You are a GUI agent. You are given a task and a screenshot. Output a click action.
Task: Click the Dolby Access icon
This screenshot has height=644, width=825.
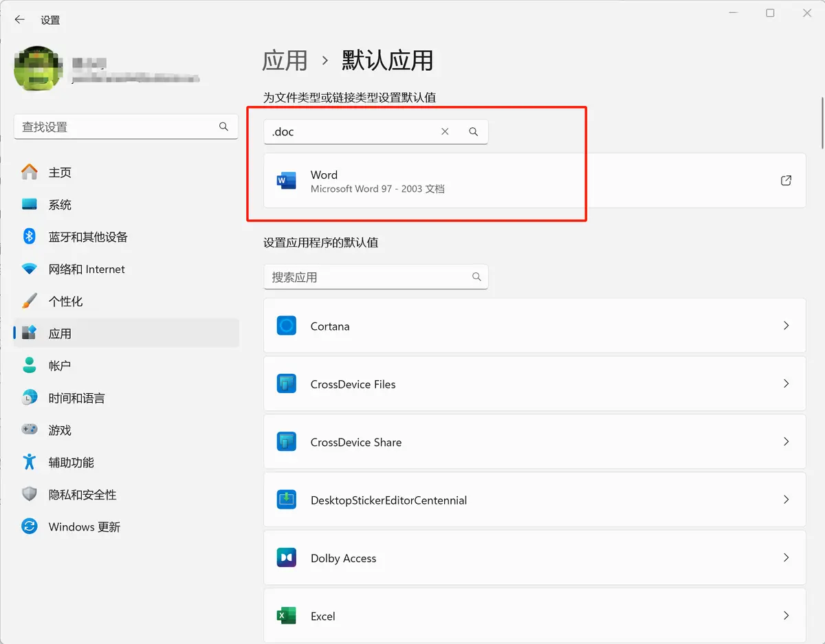pos(286,557)
